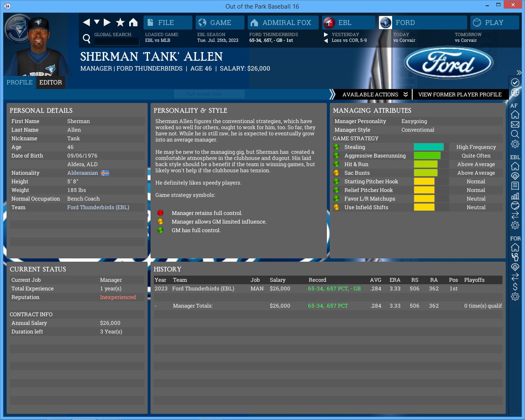The width and height of the screenshot is (525, 420).
Task: Click the Playoffs column header
Action: pyautogui.click(x=474, y=280)
